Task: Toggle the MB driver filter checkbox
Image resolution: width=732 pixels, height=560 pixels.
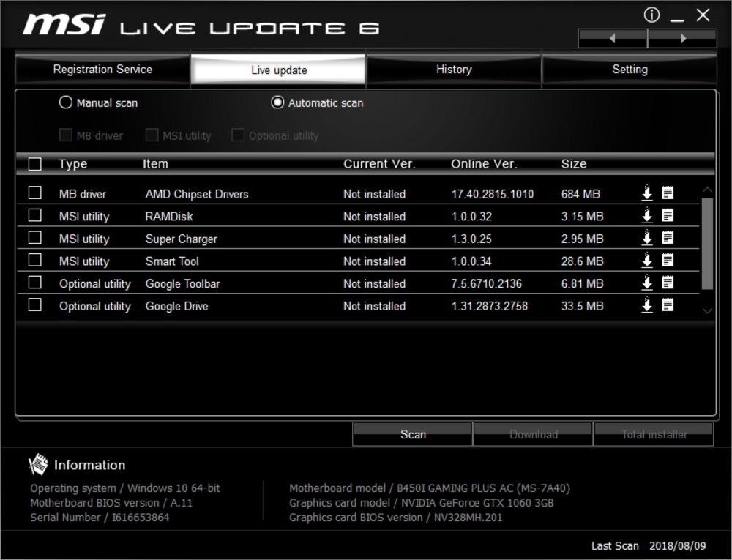Action: pyautogui.click(x=66, y=135)
